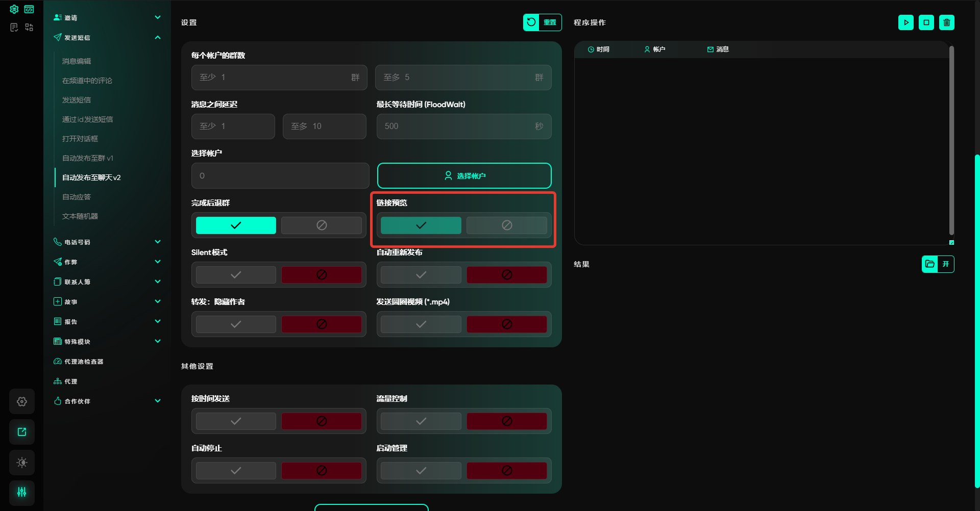Click the 选择帐户 button
Image resolution: width=980 pixels, height=511 pixels.
(464, 176)
